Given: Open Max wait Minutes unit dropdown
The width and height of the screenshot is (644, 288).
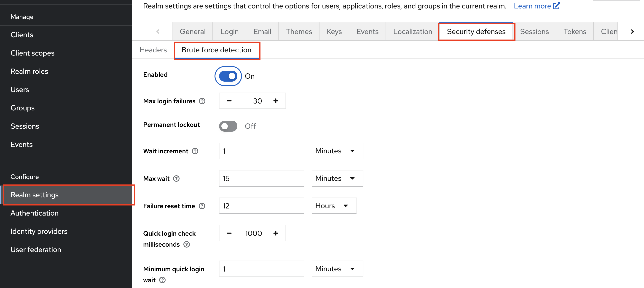Looking at the screenshot, I should [337, 178].
